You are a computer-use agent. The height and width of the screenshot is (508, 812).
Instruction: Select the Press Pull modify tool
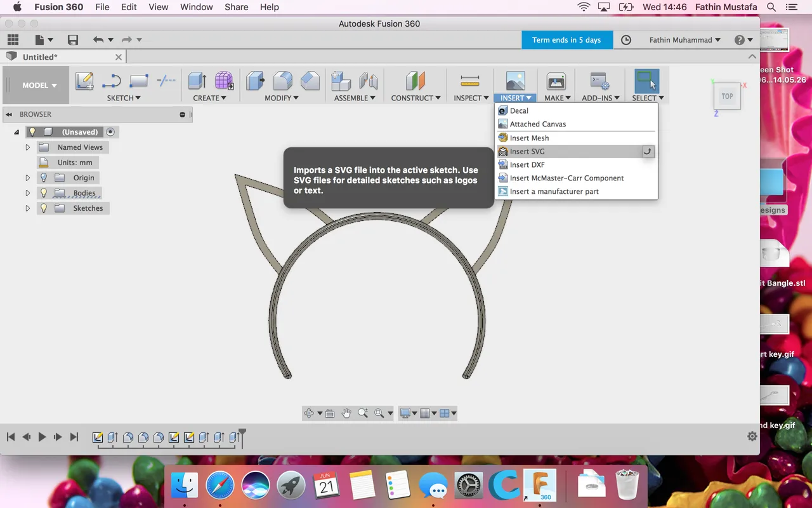pyautogui.click(x=256, y=81)
